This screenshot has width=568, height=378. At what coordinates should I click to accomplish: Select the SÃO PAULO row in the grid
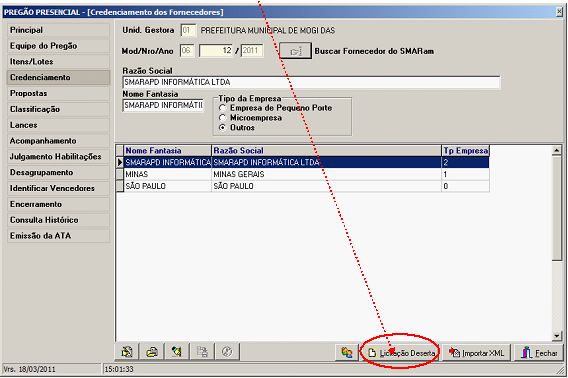pyautogui.click(x=303, y=186)
